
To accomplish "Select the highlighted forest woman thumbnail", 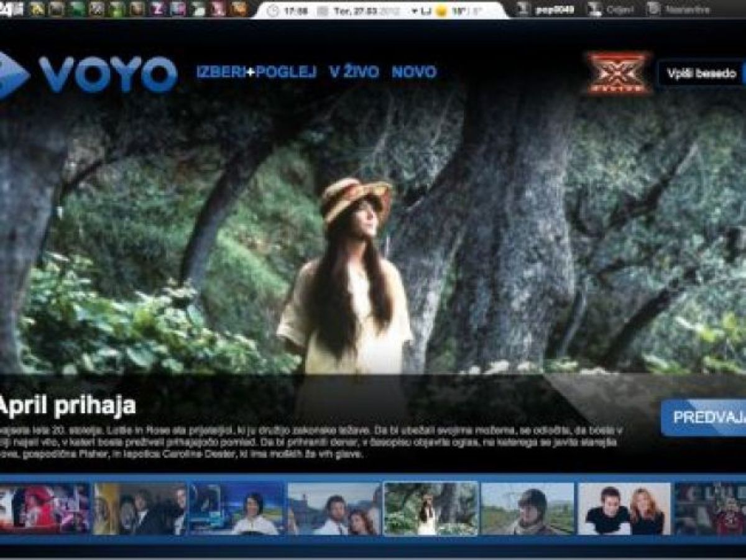I will click(x=430, y=508).
